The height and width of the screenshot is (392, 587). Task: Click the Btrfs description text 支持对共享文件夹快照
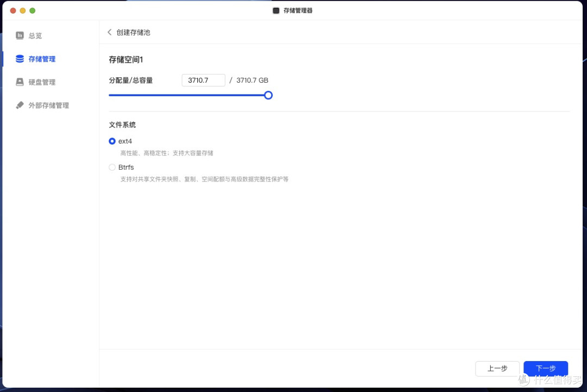[204, 179]
